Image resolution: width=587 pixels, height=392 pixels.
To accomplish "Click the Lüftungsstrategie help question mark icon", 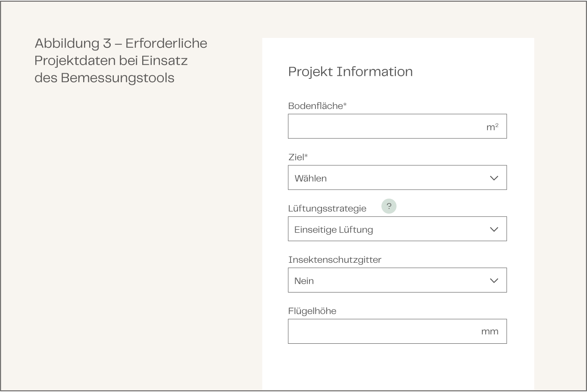I will pyautogui.click(x=389, y=206).
